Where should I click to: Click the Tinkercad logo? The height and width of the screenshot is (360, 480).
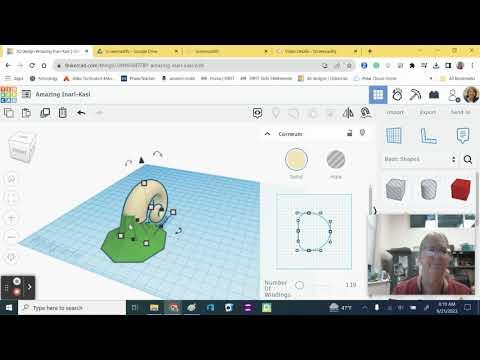click(x=8, y=95)
